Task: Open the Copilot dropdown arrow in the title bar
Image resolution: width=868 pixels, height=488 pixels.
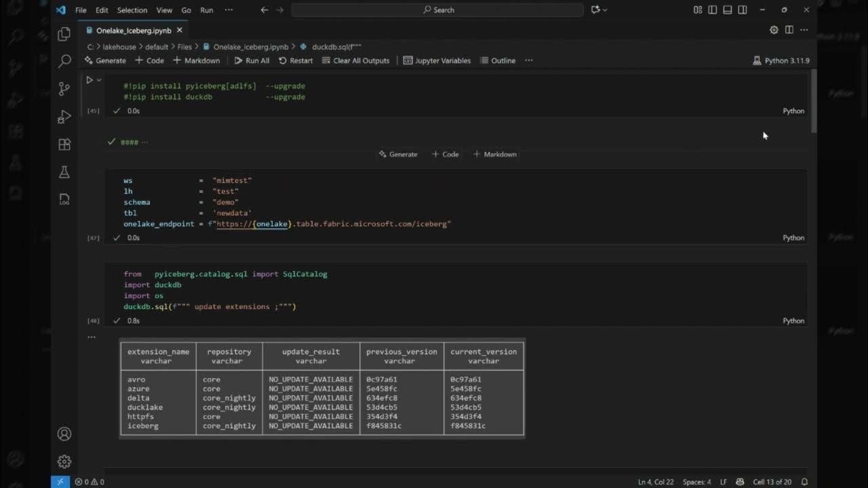Action: pos(605,10)
